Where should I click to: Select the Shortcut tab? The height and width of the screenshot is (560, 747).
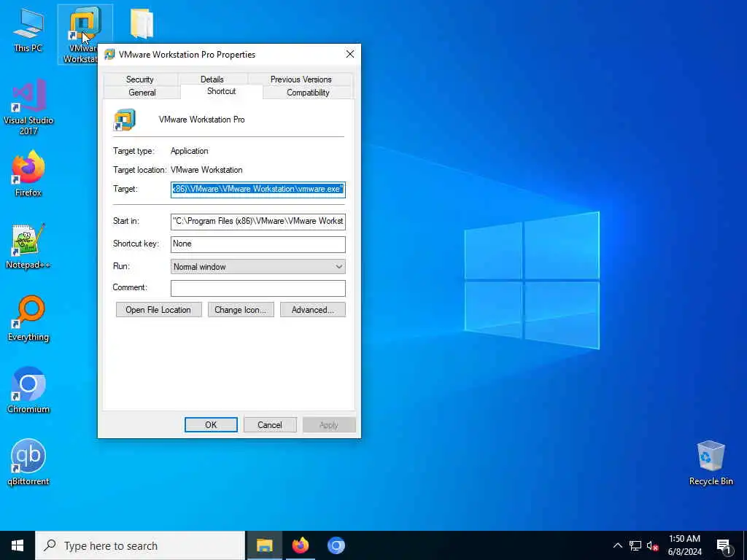coord(222,91)
